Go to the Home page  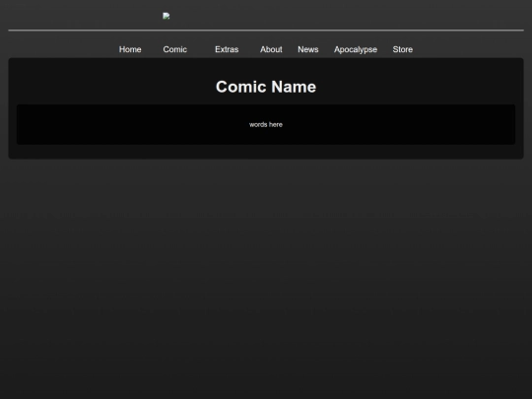point(130,49)
